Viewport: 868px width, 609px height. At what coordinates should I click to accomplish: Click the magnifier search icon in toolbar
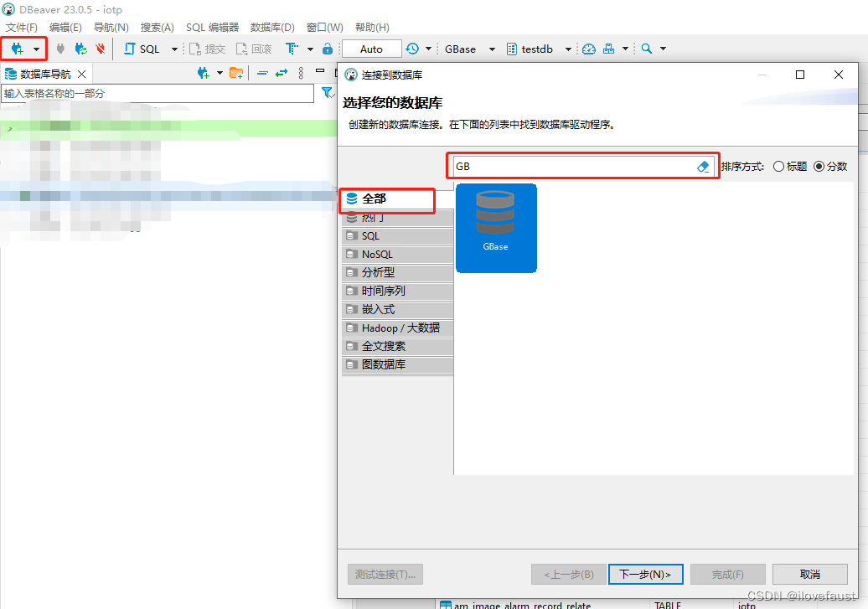click(646, 49)
